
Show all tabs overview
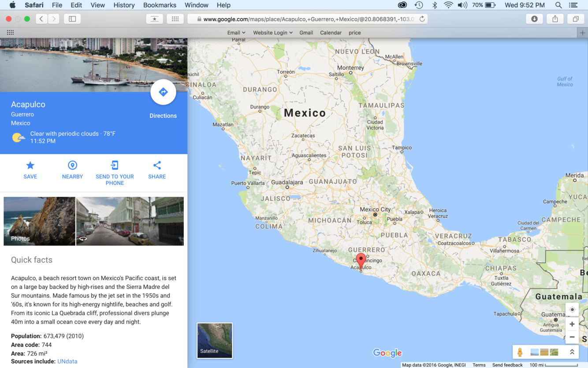576,19
